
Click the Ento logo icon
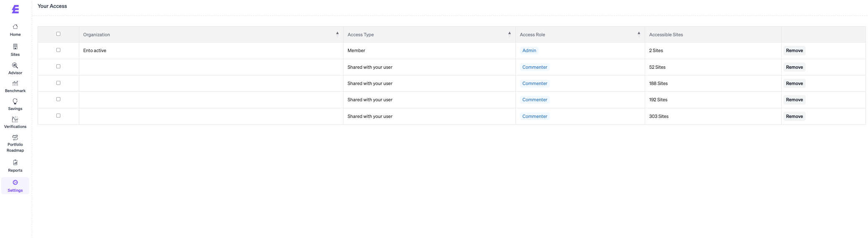pyautogui.click(x=15, y=9)
